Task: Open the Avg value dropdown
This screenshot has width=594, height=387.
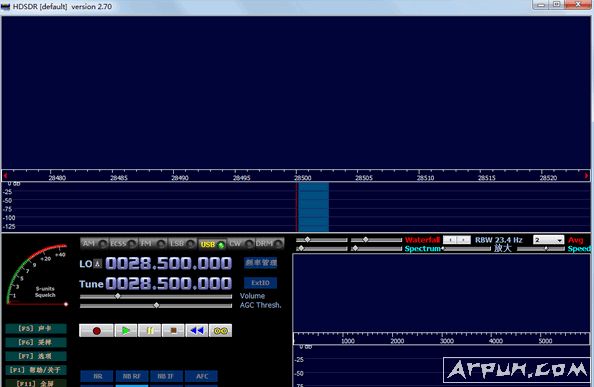Action: click(x=549, y=240)
